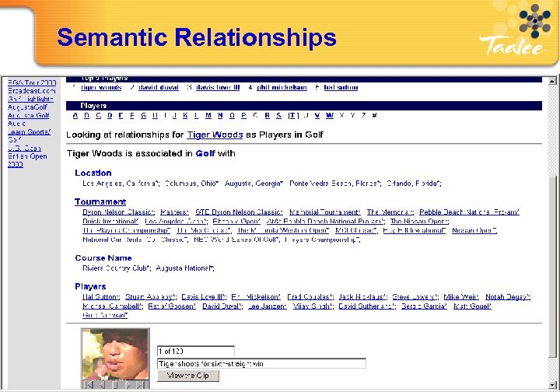Click 'Riviera Country Club' course text
560x392 pixels.
pos(117,268)
